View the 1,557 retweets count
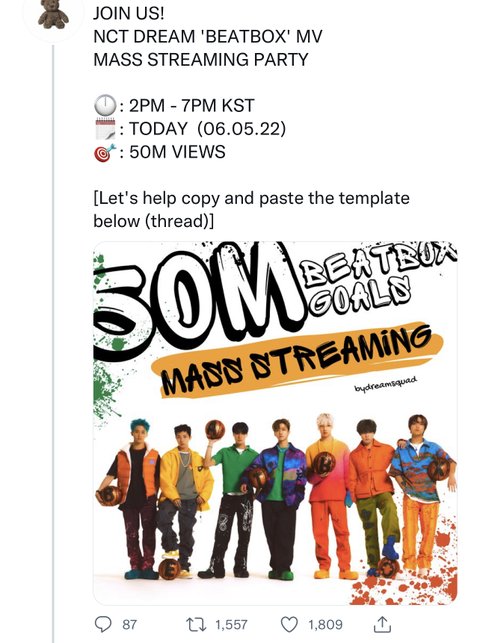The image size is (480, 643). 231,625
